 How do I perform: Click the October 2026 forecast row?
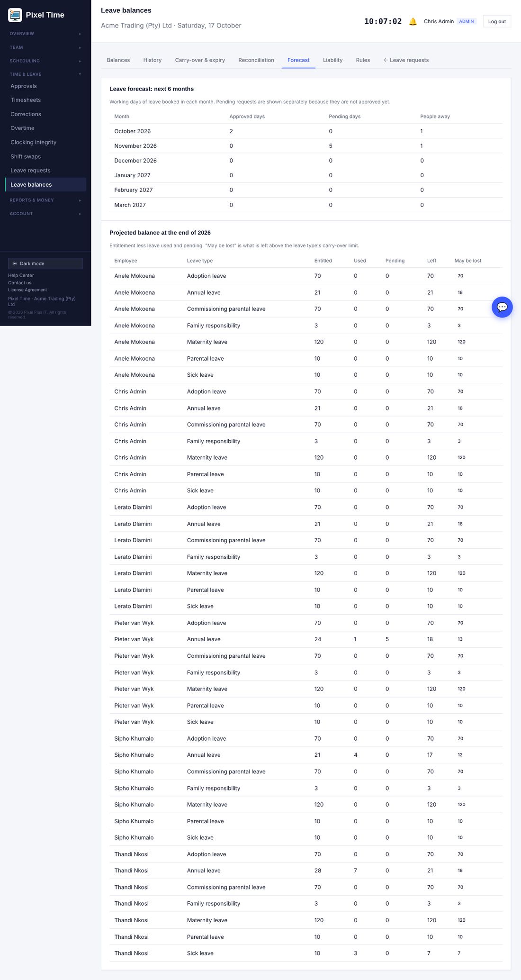(x=306, y=131)
